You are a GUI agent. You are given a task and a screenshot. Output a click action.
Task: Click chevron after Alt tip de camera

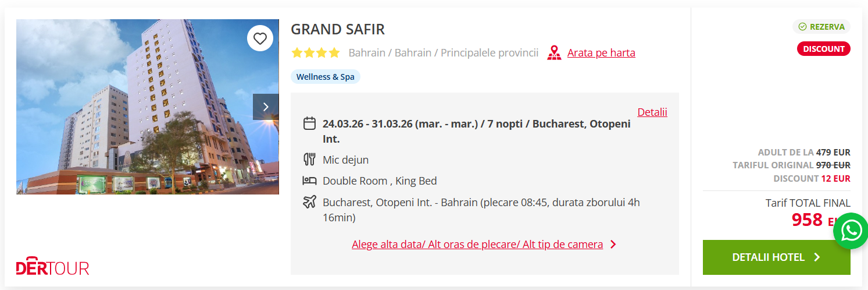[x=613, y=245]
